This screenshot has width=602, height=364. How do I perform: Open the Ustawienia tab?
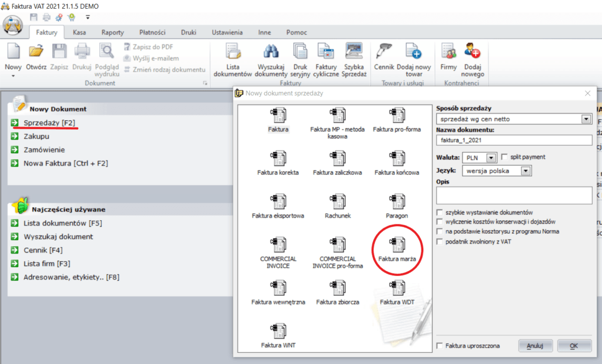(227, 32)
